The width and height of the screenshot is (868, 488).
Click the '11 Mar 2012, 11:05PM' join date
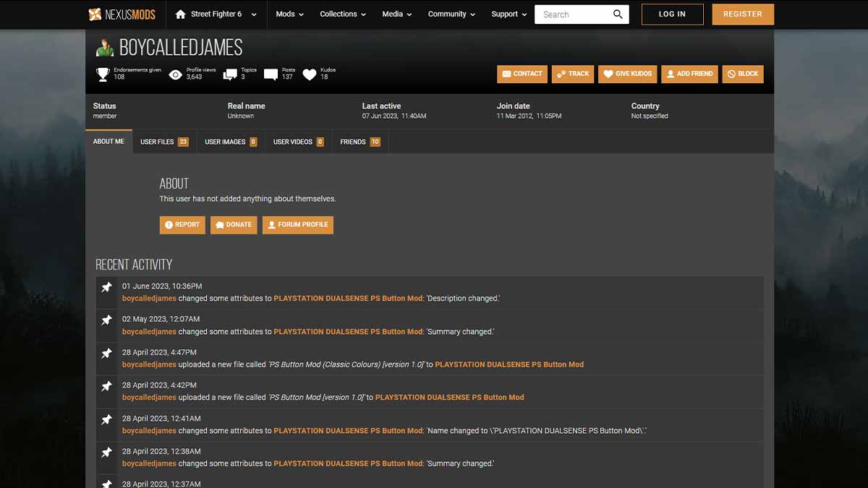coord(529,116)
